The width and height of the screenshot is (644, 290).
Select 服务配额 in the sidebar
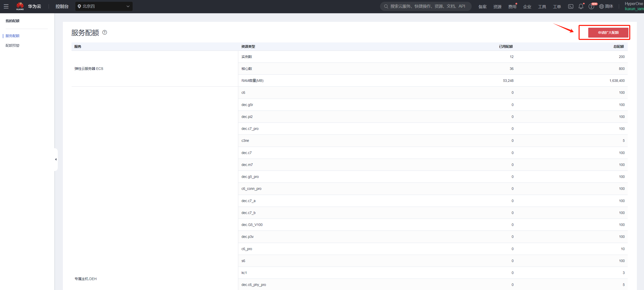pyautogui.click(x=12, y=36)
